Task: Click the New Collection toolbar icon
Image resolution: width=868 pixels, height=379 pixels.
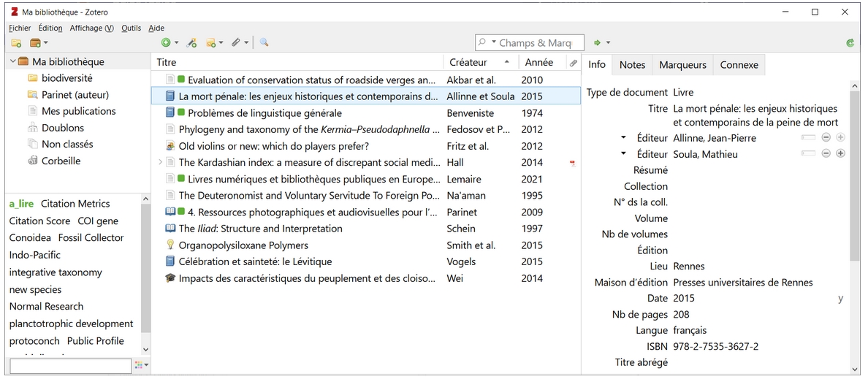Action: tap(16, 43)
